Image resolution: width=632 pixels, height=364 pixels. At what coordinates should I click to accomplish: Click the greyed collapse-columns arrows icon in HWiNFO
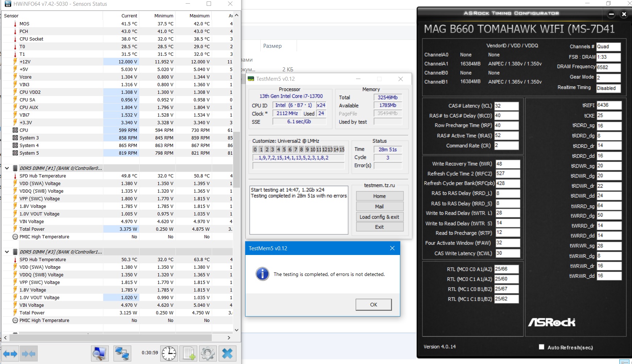(x=29, y=353)
